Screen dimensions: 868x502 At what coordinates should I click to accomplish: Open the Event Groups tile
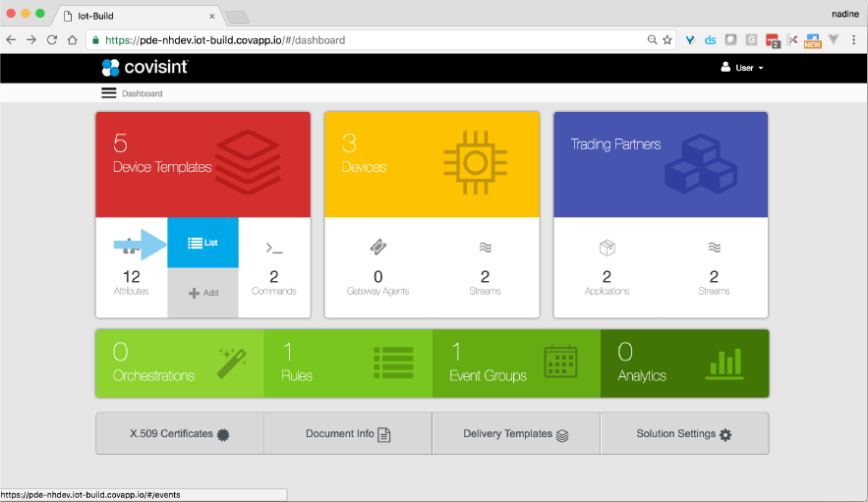click(x=516, y=363)
